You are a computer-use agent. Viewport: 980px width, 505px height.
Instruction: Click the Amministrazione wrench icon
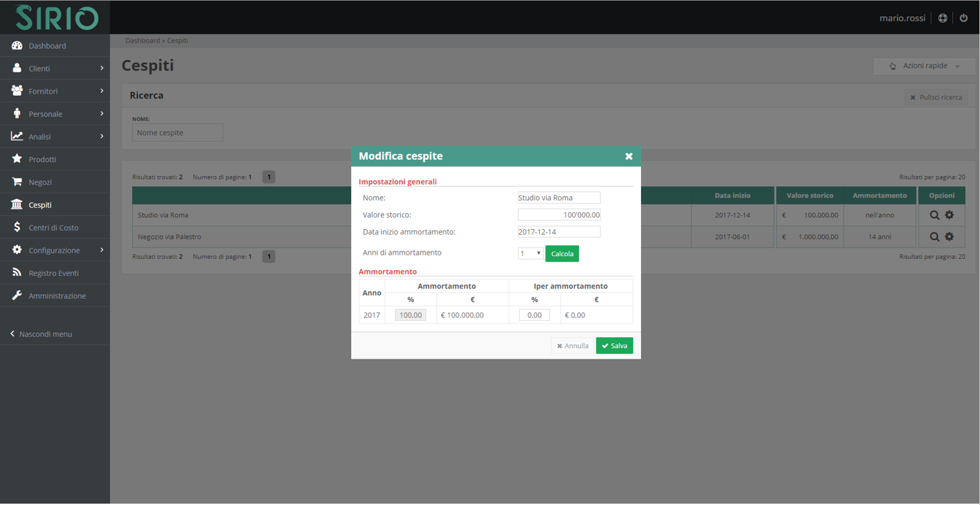click(17, 295)
